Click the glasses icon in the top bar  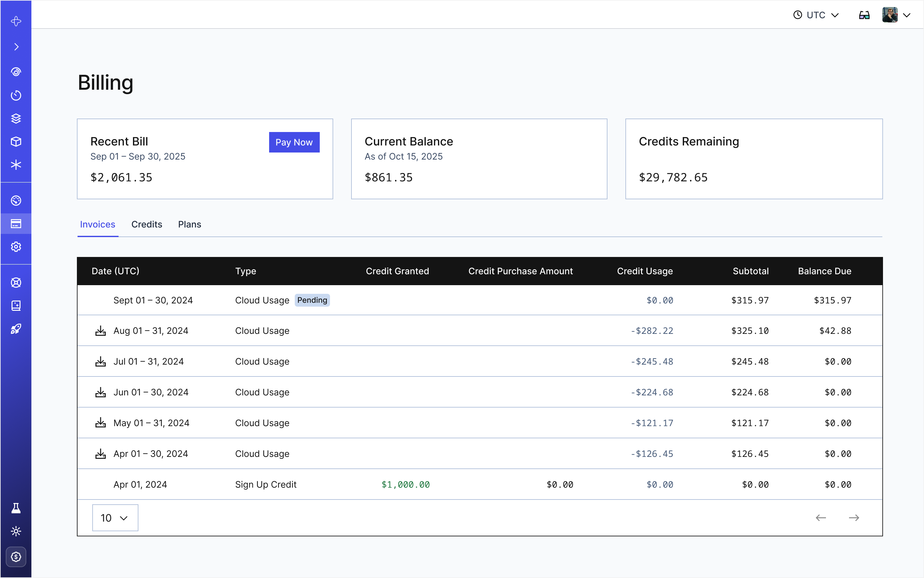pyautogui.click(x=865, y=14)
